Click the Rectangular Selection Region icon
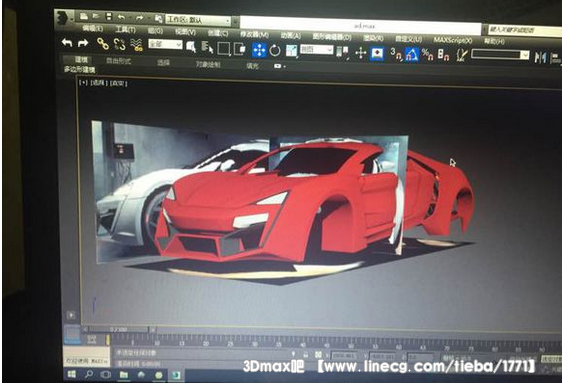Image resolution: width=564 pixels, height=383 pixels. [223, 49]
